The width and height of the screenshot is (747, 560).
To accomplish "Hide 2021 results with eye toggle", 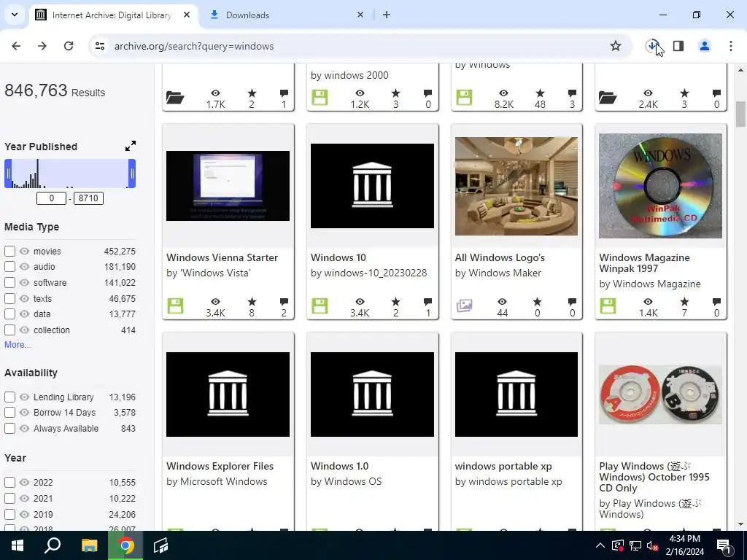I will tap(24, 498).
